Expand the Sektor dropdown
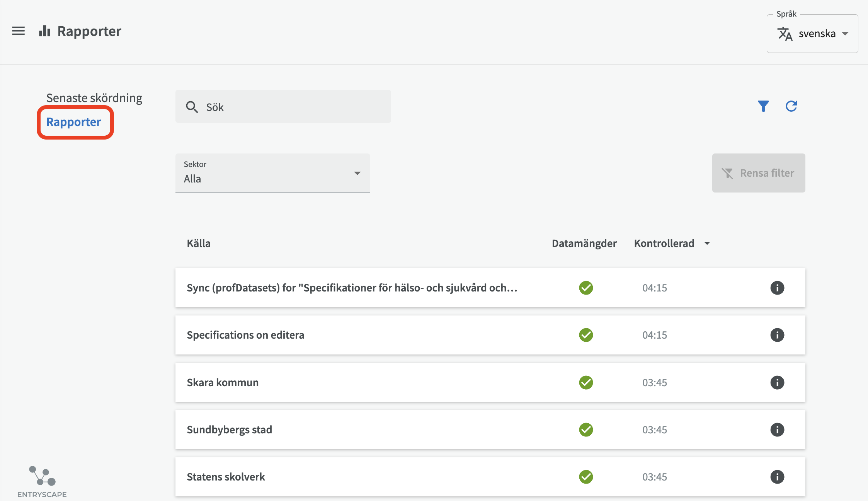 (272, 173)
